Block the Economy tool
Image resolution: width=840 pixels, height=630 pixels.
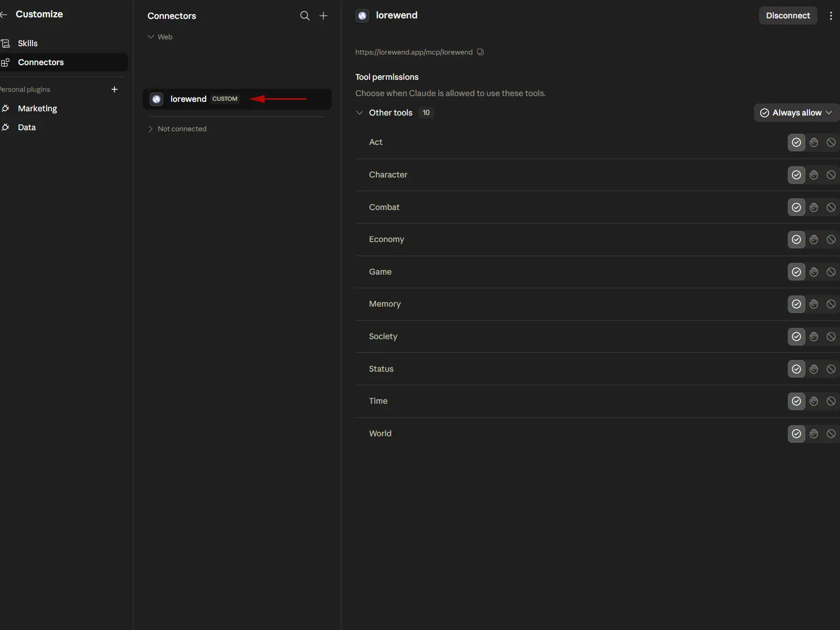point(831,239)
